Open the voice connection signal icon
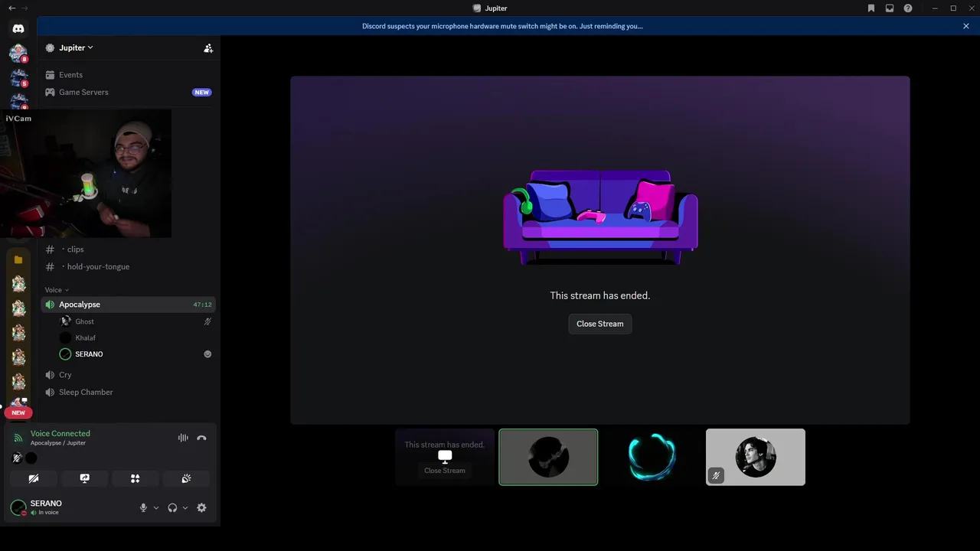 tap(18, 438)
